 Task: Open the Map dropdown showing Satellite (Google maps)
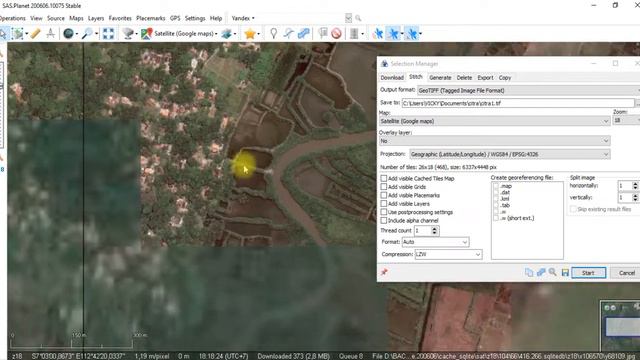click(495, 121)
